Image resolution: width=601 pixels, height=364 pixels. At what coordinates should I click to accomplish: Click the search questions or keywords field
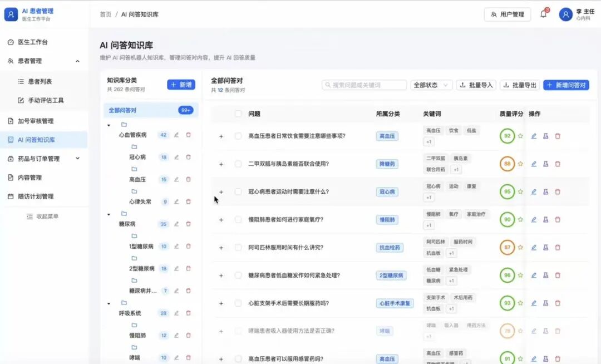tap(364, 85)
